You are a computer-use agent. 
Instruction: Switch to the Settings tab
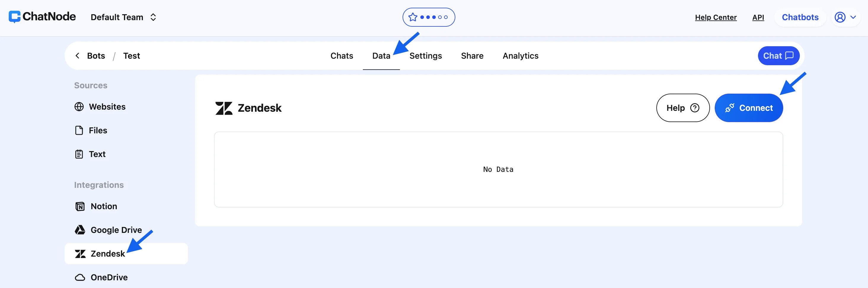[x=426, y=56]
